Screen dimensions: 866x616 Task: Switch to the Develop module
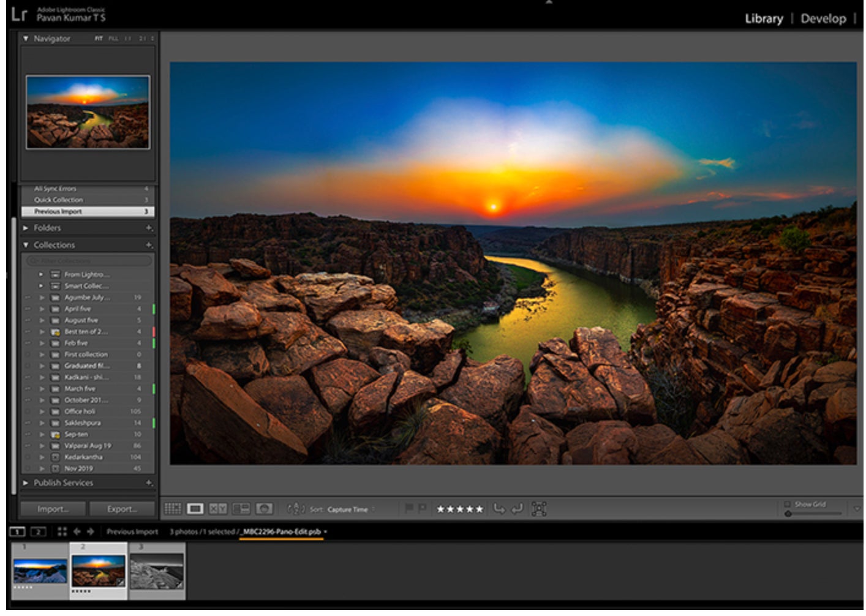point(823,18)
